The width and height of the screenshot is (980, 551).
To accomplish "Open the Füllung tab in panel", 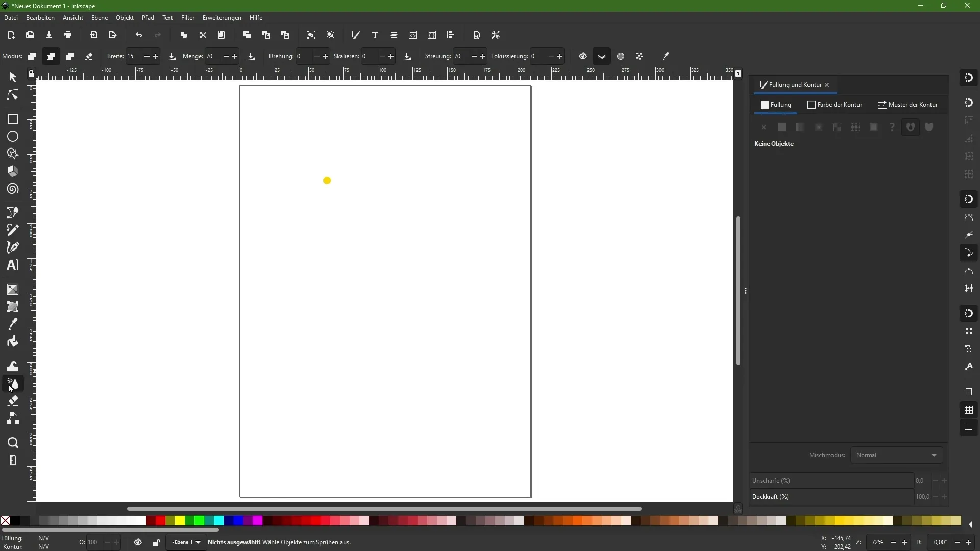I will pyautogui.click(x=776, y=104).
